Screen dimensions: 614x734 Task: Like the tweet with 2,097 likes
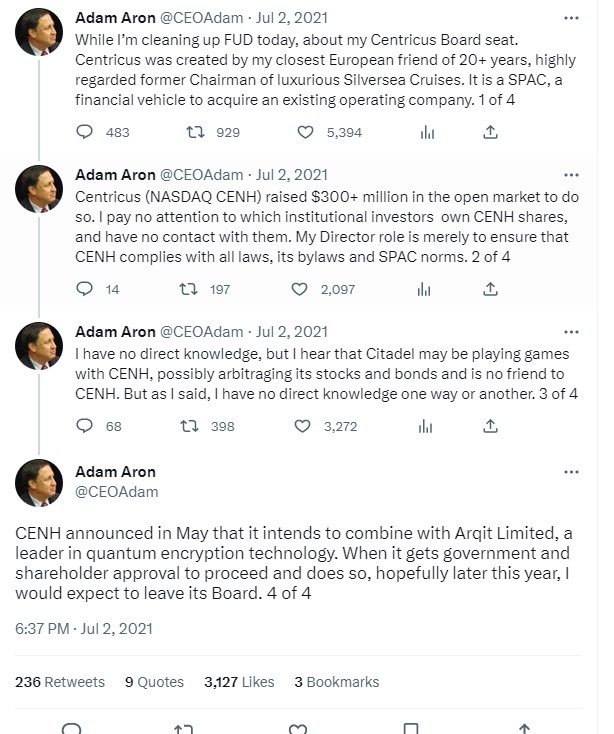(x=300, y=289)
